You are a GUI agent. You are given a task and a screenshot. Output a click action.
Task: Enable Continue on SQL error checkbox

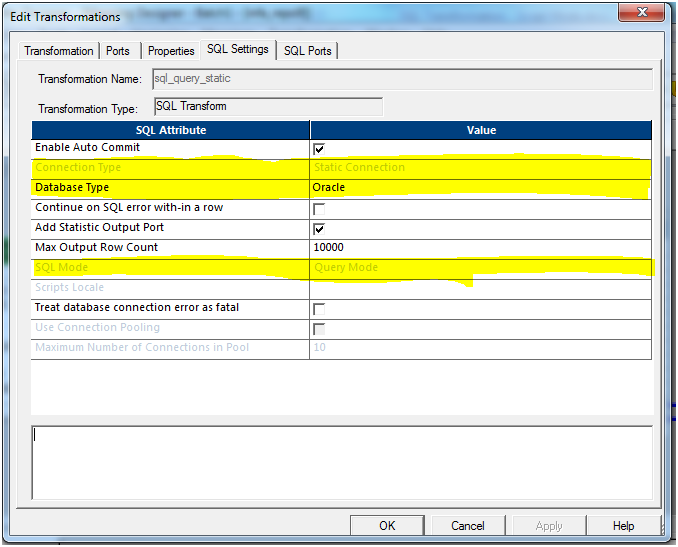[x=319, y=209]
